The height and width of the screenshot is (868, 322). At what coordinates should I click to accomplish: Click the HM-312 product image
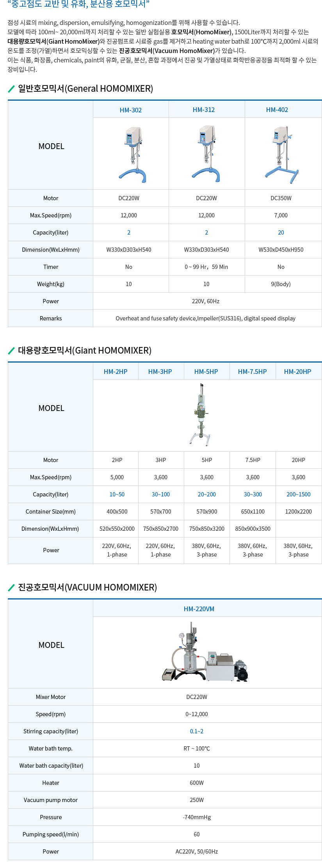tap(206, 154)
